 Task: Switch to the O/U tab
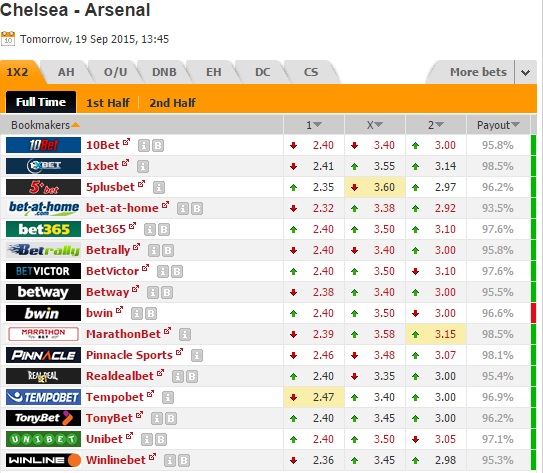[x=115, y=72]
